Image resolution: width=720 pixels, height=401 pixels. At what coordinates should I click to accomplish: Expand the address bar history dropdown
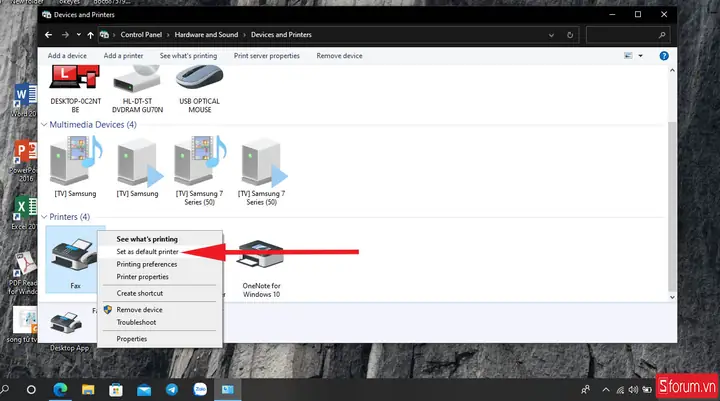[x=551, y=35]
